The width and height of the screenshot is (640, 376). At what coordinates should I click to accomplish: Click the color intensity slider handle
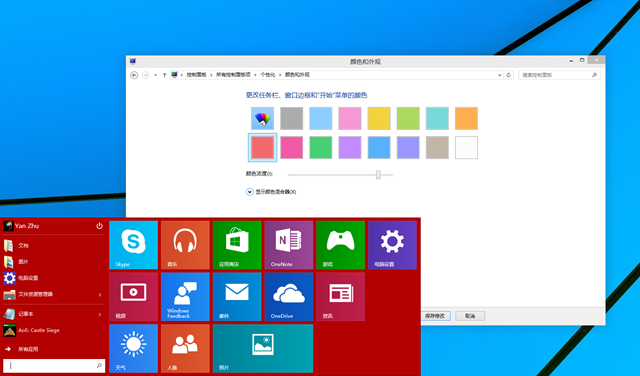(x=378, y=175)
